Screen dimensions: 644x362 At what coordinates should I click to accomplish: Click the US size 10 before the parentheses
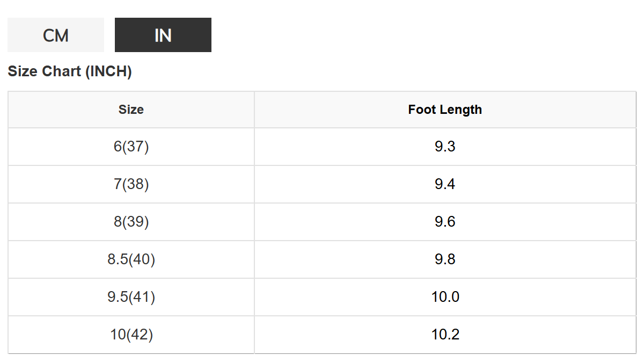point(118,335)
